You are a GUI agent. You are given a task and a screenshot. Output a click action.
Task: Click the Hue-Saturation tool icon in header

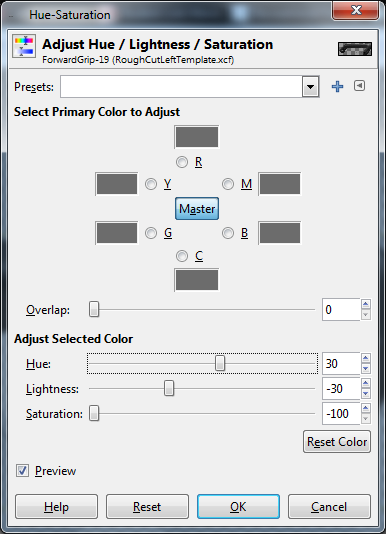pos(24,46)
